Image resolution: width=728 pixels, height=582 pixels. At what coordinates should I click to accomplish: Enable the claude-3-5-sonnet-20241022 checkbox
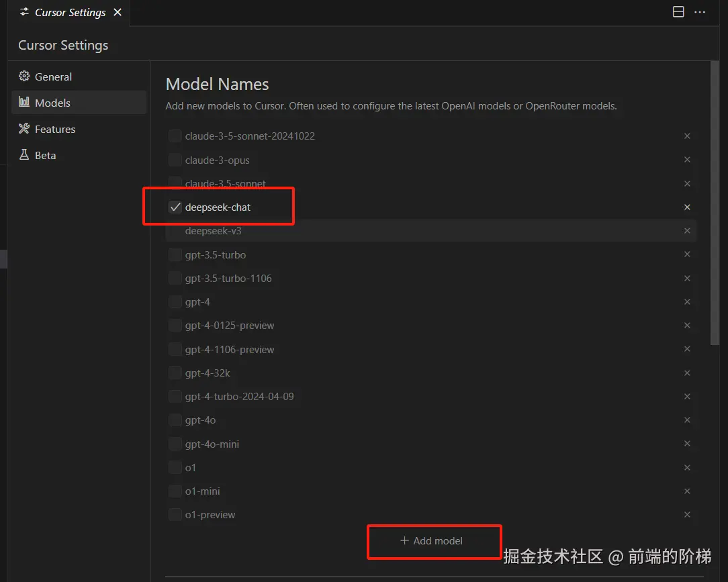(175, 136)
